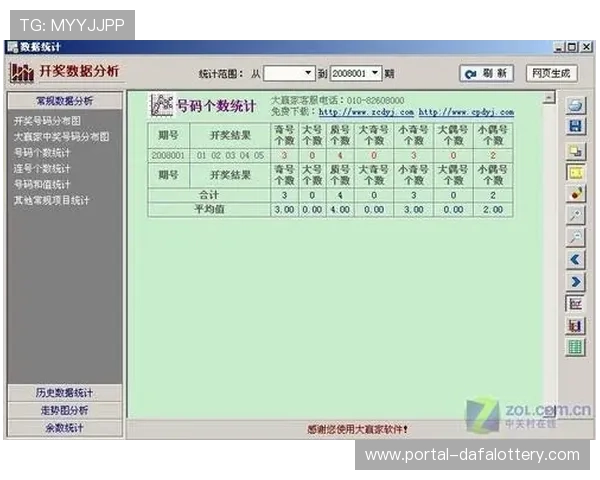The height and width of the screenshot is (480, 600).
Task: Select the 常规数据分析 panel header
Action: 65,101
